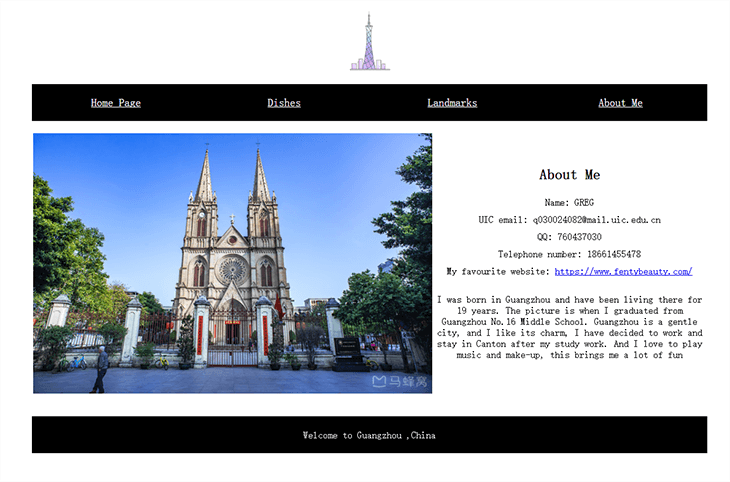Go to the Dishes page
The width and height of the screenshot is (730, 482).
284,103
